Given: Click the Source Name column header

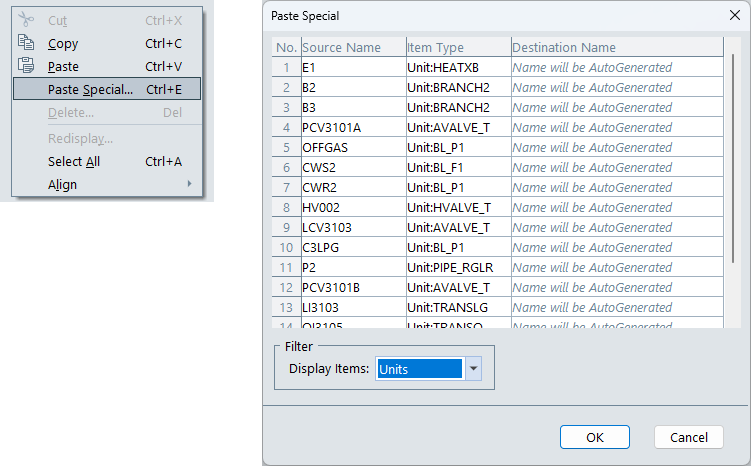Looking at the screenshot, I should (352, 48).
